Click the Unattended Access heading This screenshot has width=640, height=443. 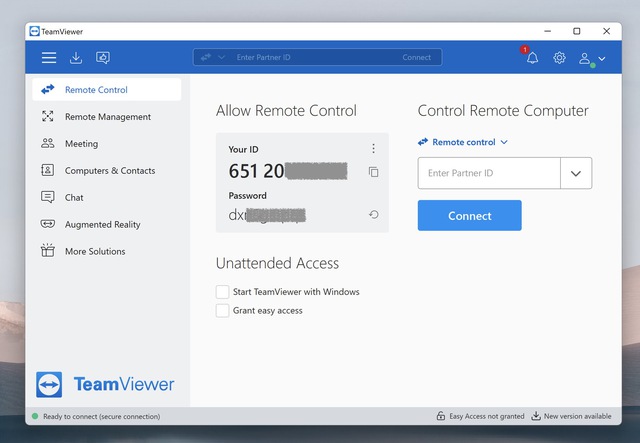coord(277,263)
